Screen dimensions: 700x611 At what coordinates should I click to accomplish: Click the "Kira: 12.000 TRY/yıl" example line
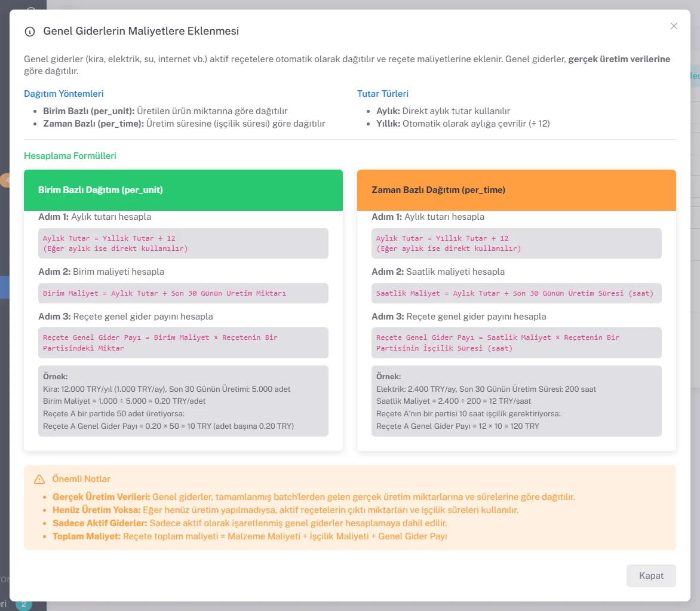(167, 389)
